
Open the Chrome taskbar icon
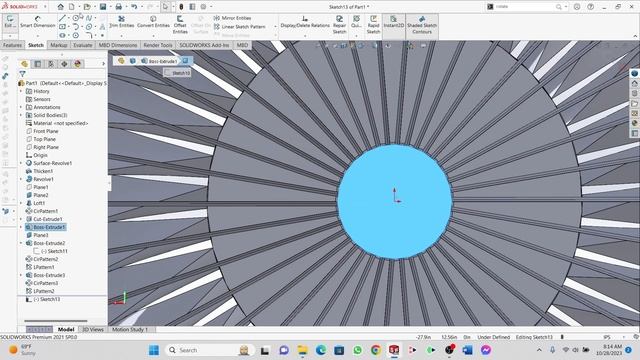376,350
